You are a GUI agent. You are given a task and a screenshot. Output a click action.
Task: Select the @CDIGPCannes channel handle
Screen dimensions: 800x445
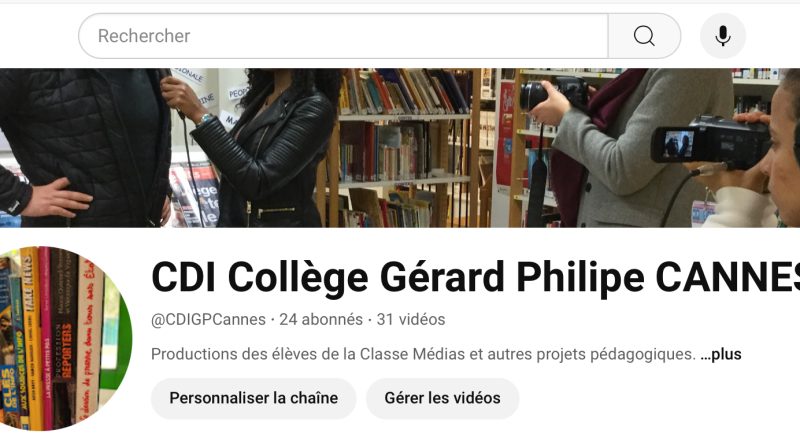(208, 319)
